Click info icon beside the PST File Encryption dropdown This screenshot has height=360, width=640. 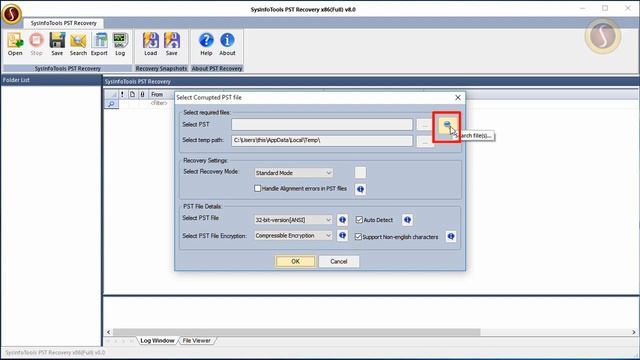(342, 236)
